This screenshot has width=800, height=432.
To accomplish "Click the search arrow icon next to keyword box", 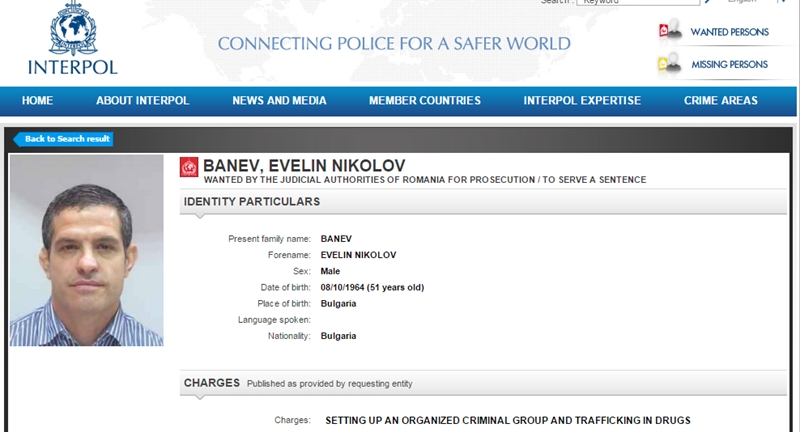I will tap(708, 2).
